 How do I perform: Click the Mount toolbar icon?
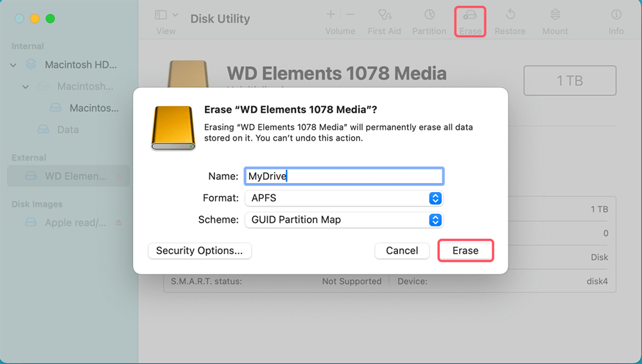(555, 15)
